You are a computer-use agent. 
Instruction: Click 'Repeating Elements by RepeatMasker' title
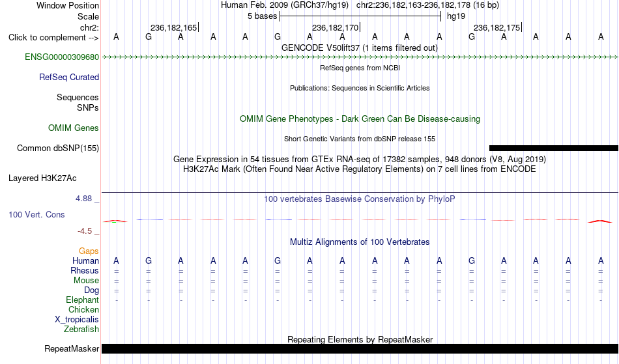360,339
